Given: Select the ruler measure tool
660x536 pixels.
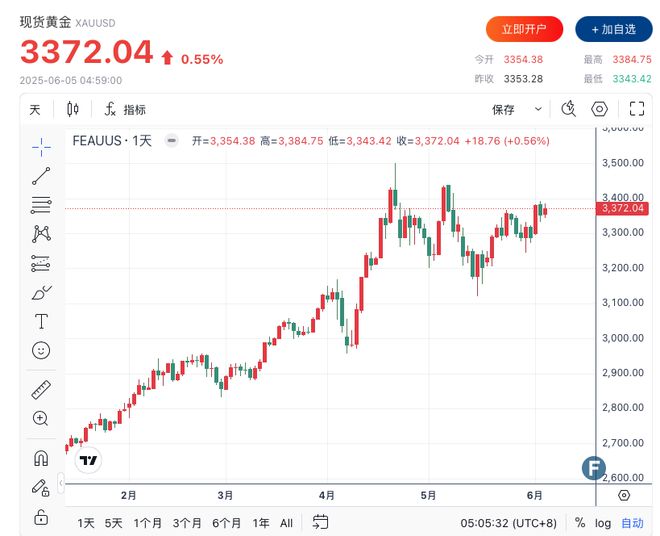Looking at the screenshot, I should 41,390.
